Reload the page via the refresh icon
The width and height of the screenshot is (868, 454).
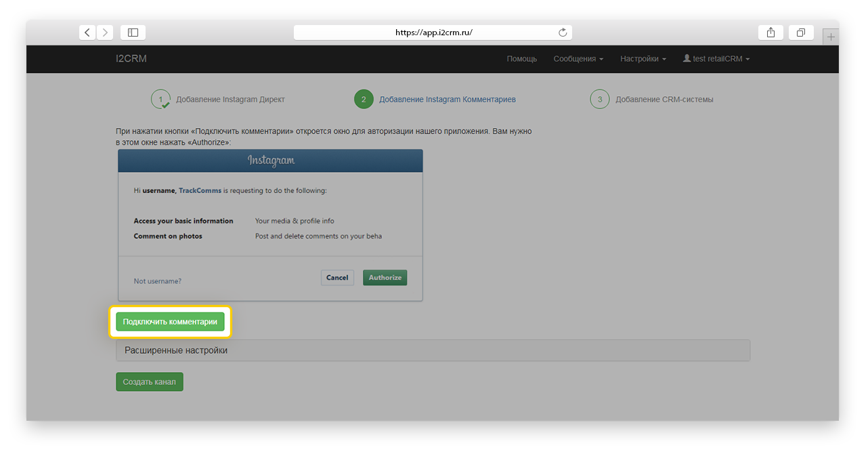click(563, 33)
